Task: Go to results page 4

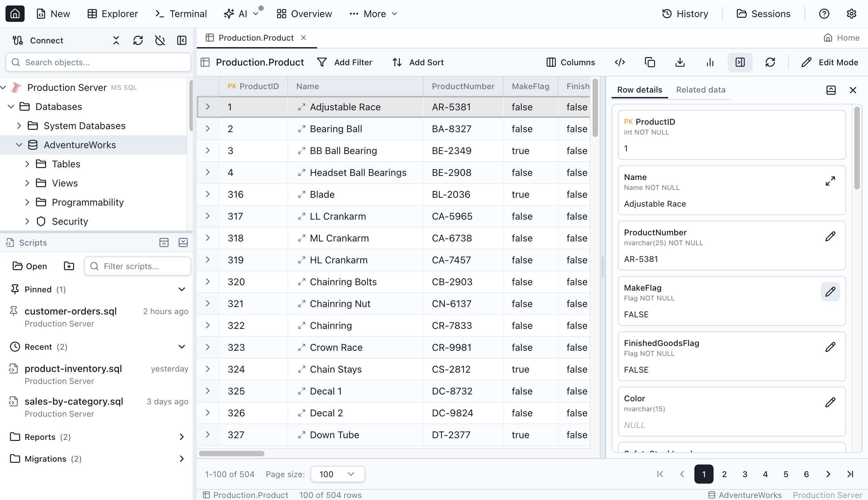Action: [765, 474]
